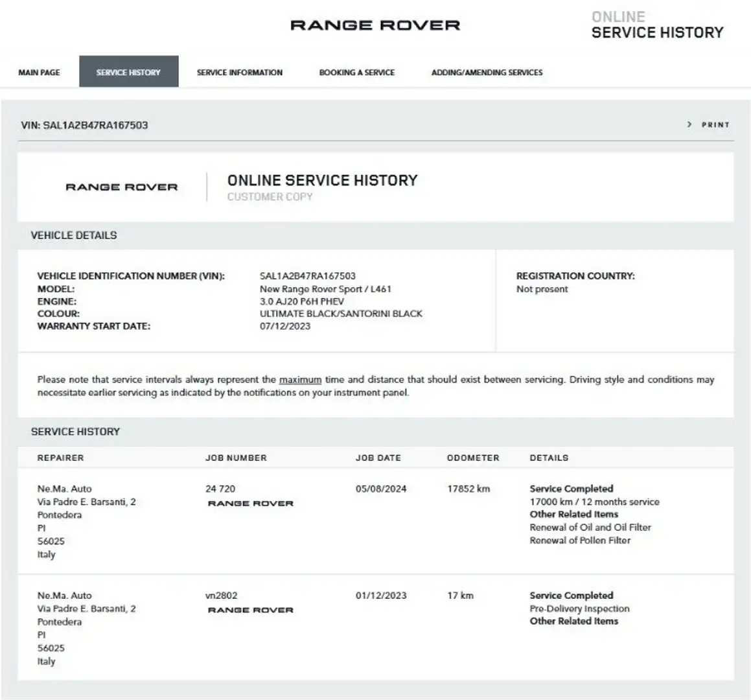Viewport: 751px width, 700px height.
Task: Click the Model label in vehicle details
Action: pyautogui.click(x=56, y=289)
